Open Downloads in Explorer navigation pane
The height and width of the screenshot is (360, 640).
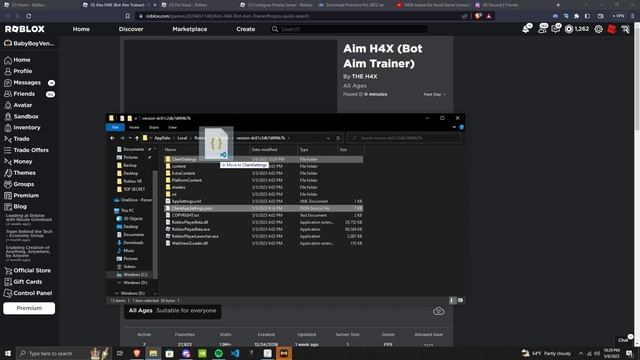coord(133,242)
